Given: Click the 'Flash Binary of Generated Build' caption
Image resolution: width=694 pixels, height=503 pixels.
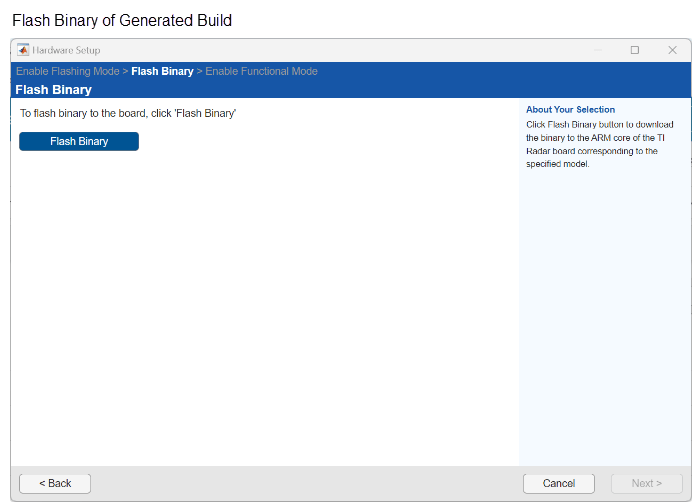Looking at the screenshot, I should [122, 20].
